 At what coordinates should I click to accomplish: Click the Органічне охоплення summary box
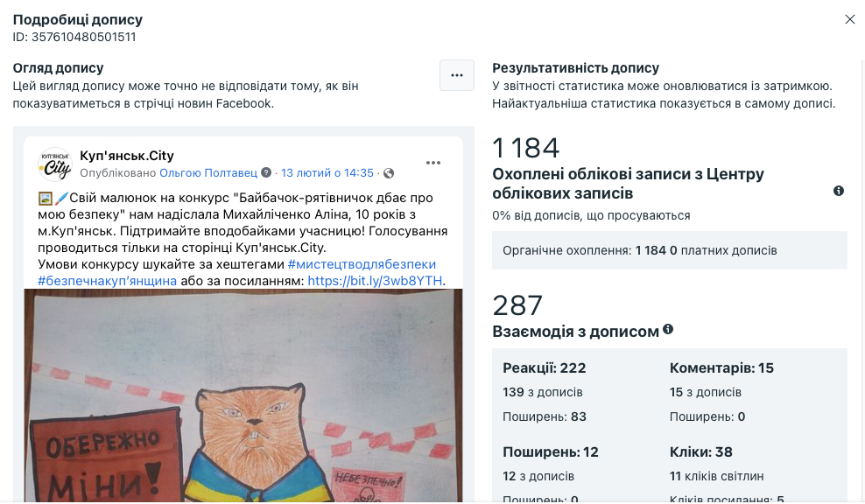pyautogui.click(x=670, y=250)
